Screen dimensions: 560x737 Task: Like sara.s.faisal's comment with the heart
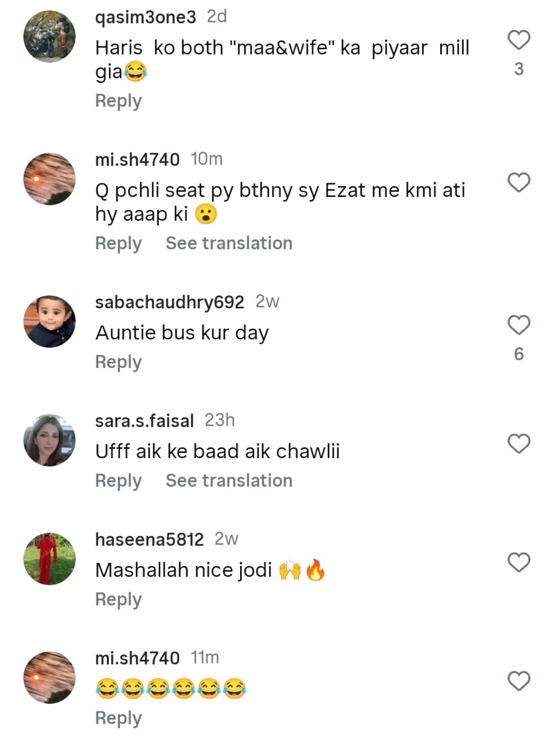coord(518,443)
